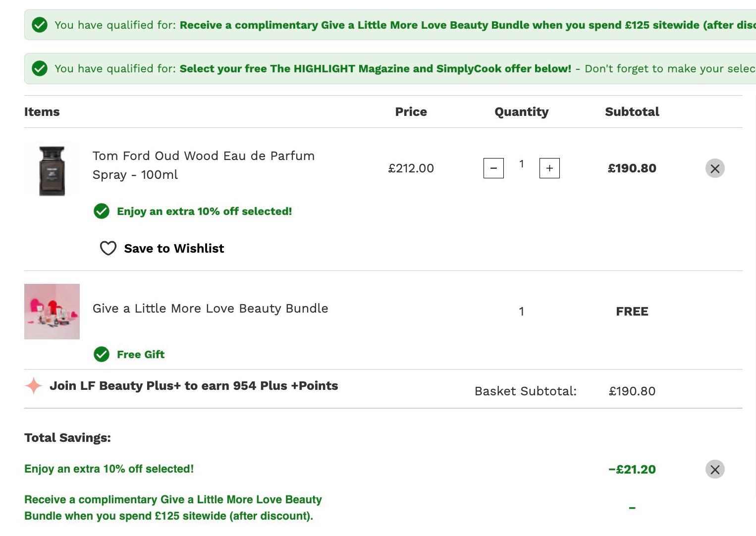Click the quantity value for Tom Ford perfume
This screenshot has height=536, width=756.
pos(521,164)
